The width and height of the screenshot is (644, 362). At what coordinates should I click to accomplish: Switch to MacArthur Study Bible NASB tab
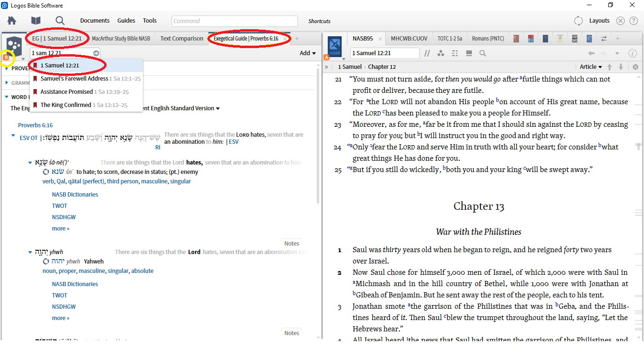tap(121, 39)
